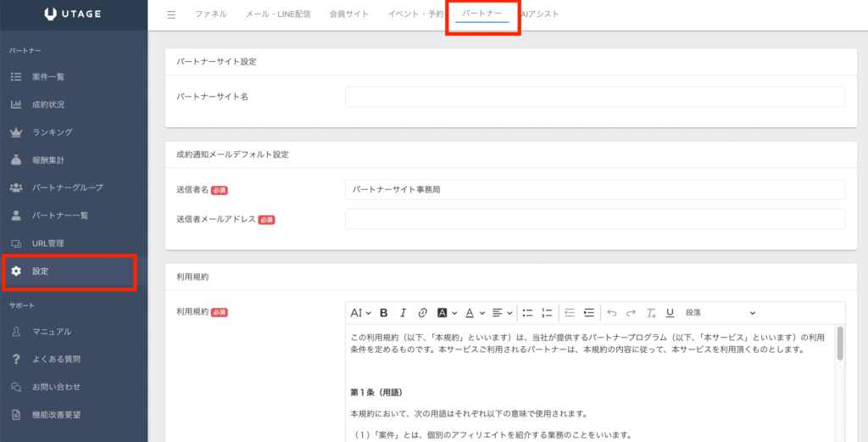Select the パートナー tab
The width and height of the screenshot is (868, 442).
[482, 14]
